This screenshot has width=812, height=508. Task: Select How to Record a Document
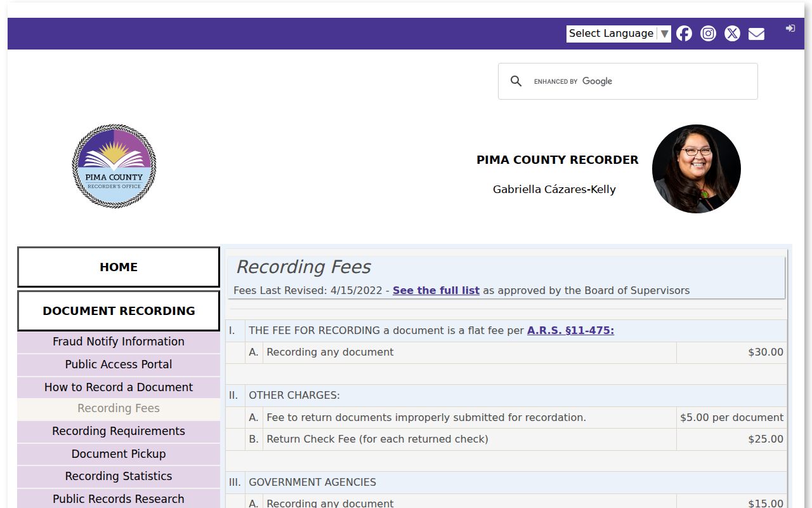tap(119, 387)
